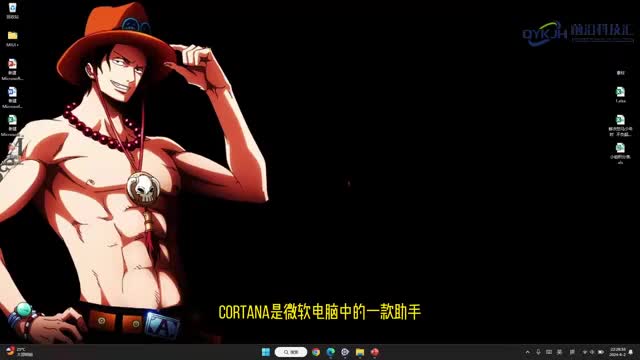640x360 pixels.
Task: Launch Microsoft Edge from the taskbar
Action: pyautogui.click(x=331, y=352)
